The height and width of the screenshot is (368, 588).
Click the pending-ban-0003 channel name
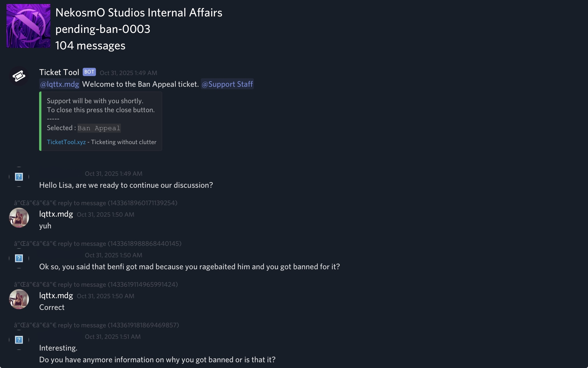[103, 29]
